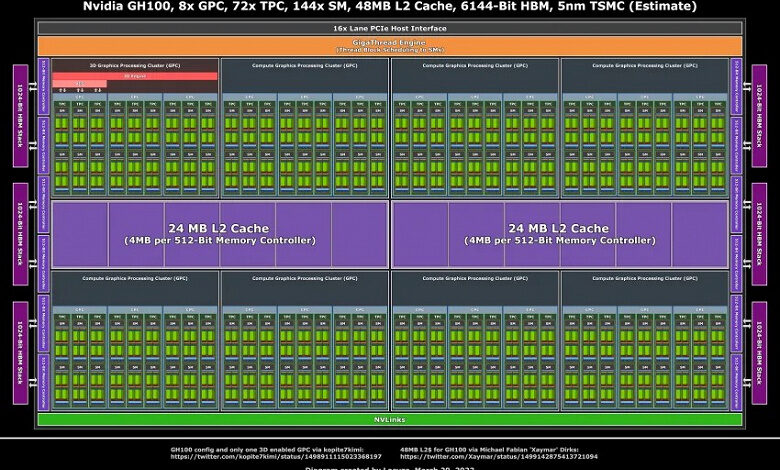Select the 16x Lane PCIe Host Interface bar

(390, 28)
